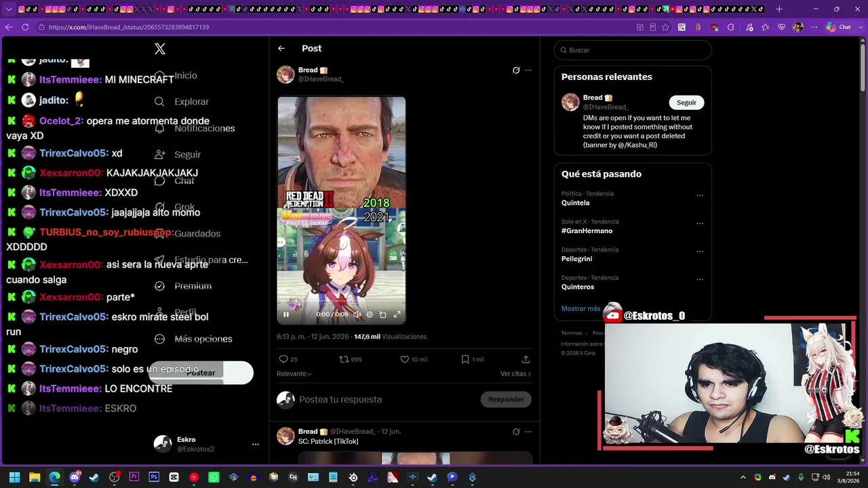Open the Relevante reply sort dropdown
The image size is (868, 488).
pyautogui.click(x=294, y=373)
